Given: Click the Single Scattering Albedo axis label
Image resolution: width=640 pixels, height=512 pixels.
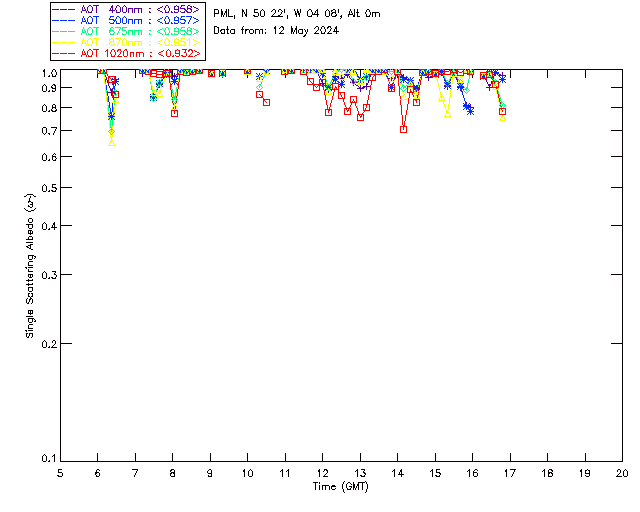Looking at the screenshot, I should click(x=30, y=266).
